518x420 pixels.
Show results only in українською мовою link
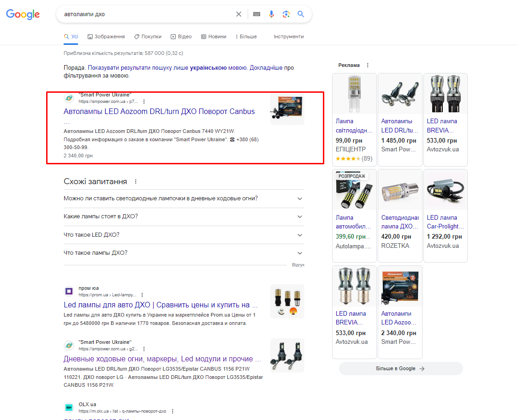pos(167,68)
